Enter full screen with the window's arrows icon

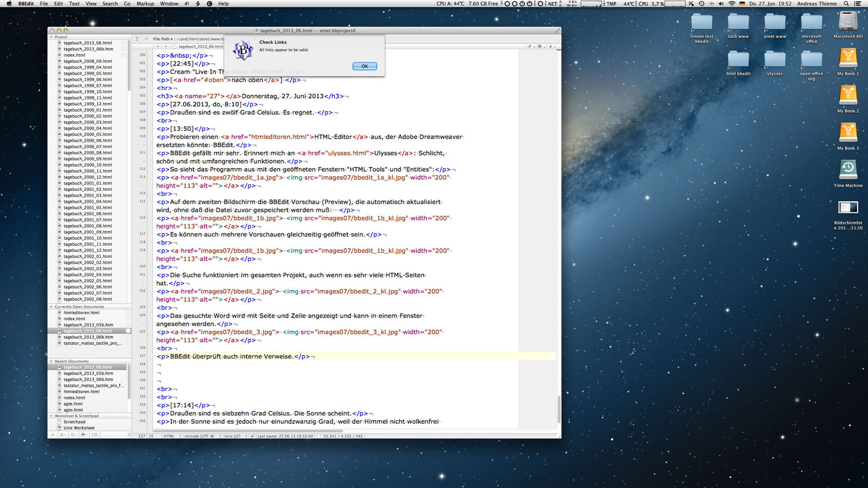(557, 31)
